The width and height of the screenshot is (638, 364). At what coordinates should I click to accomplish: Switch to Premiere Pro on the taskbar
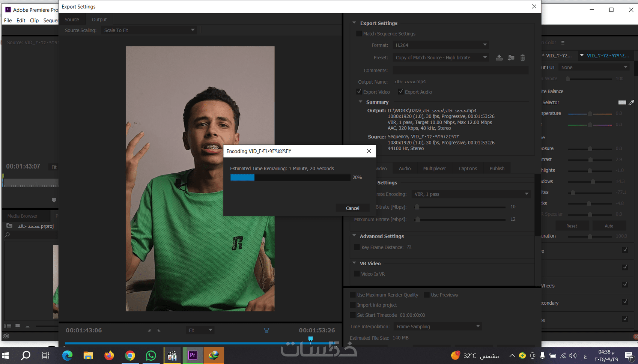click(x=193, y=355)
